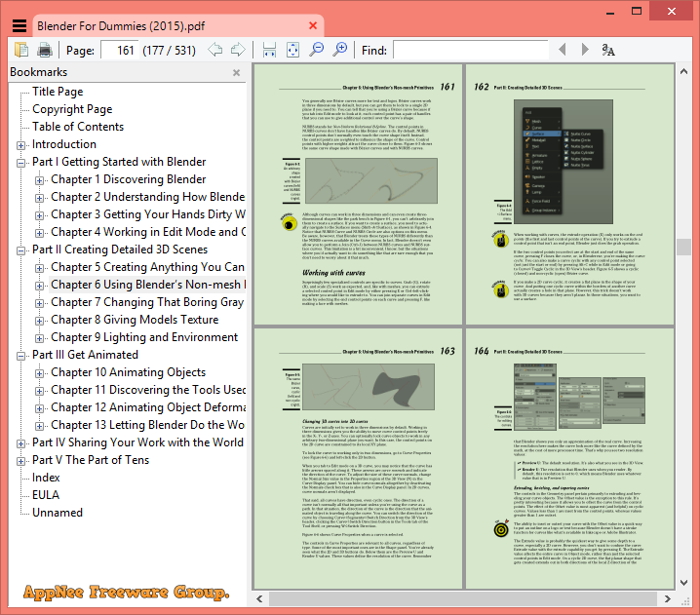Expand Chapter 9 Lighting and Environment
Image resolution: width=700 pixels, height=615 pixels.
click(39, 338)
